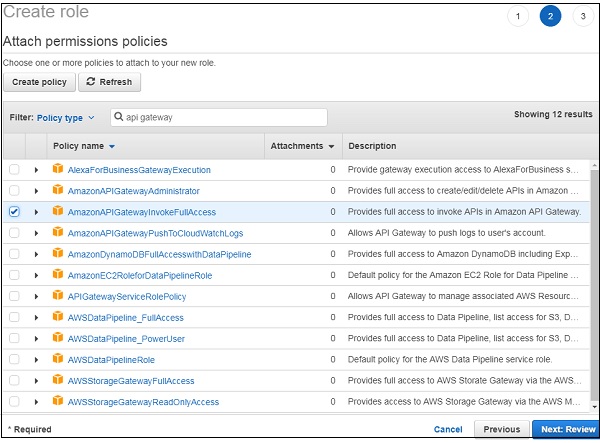
Task: Tick the AWSDataPipeline_FullAccess checkbox
Action: pos(14,318)
